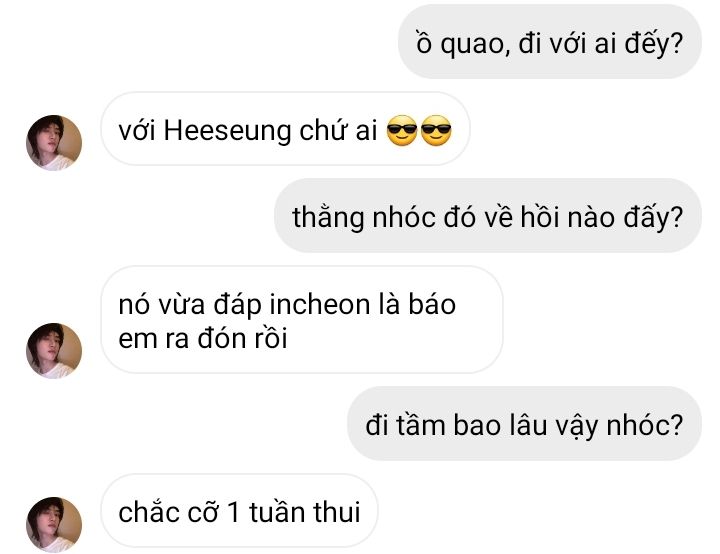The height and width of the screenshot is (554, 720).
Task: Click the line 'em ra đón rồi'
Action: click(202, 339)
